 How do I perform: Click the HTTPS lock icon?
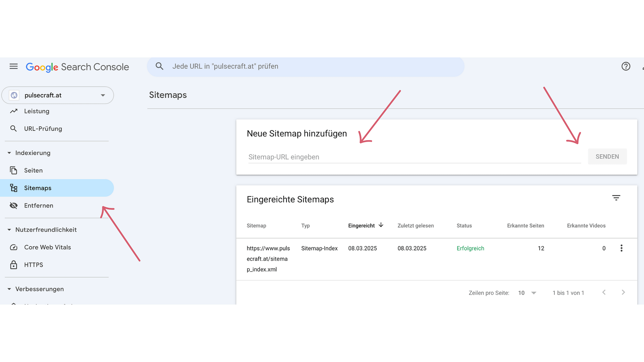pyautogui.click(x=13, y=265)
